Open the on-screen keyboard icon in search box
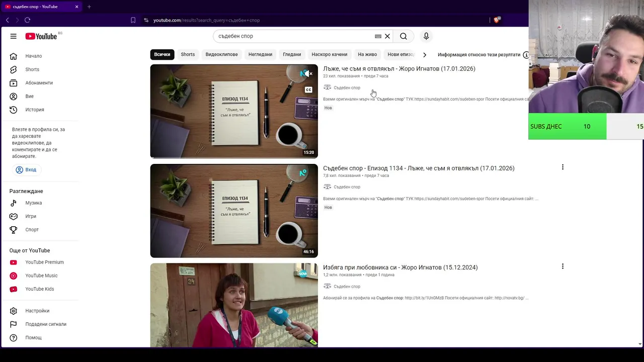 pos(378,36)
